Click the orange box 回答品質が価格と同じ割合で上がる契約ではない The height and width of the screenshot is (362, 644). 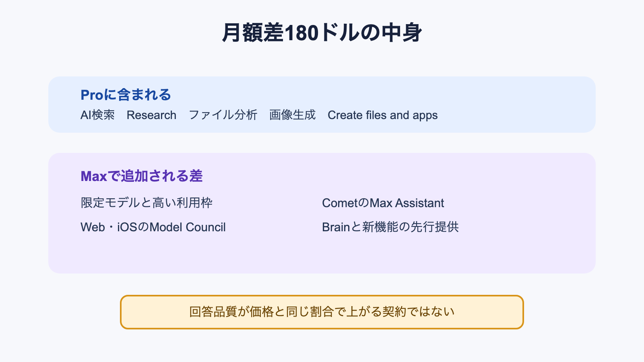tap(322, 312)
